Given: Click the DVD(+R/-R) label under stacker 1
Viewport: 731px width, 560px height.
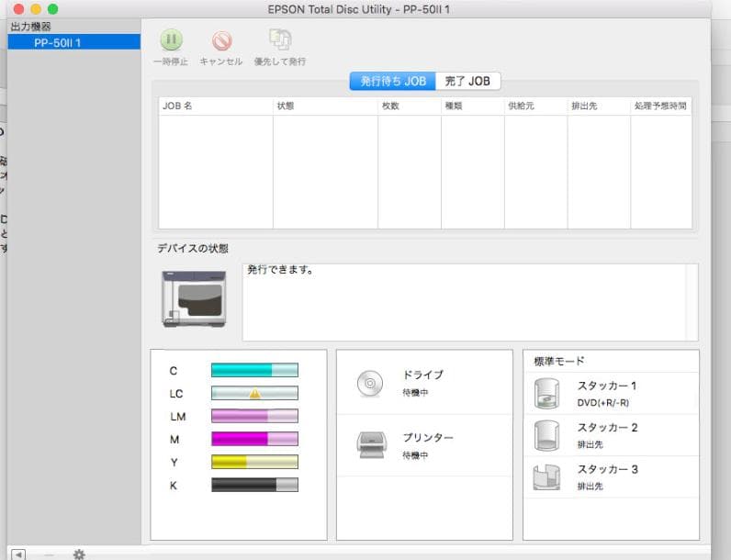Looking at the screenshot, I should pos(602,403).
